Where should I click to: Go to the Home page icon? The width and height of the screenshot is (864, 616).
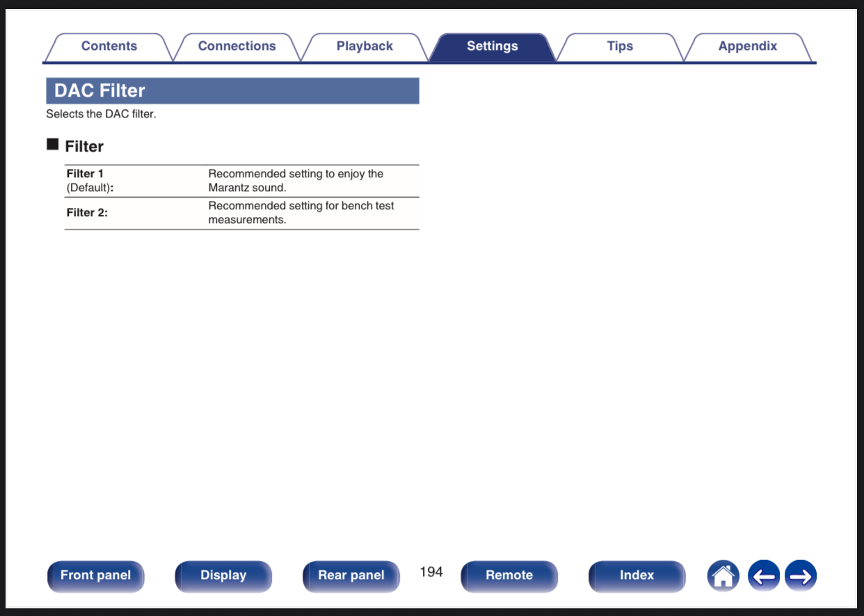[x=723, y=576]
